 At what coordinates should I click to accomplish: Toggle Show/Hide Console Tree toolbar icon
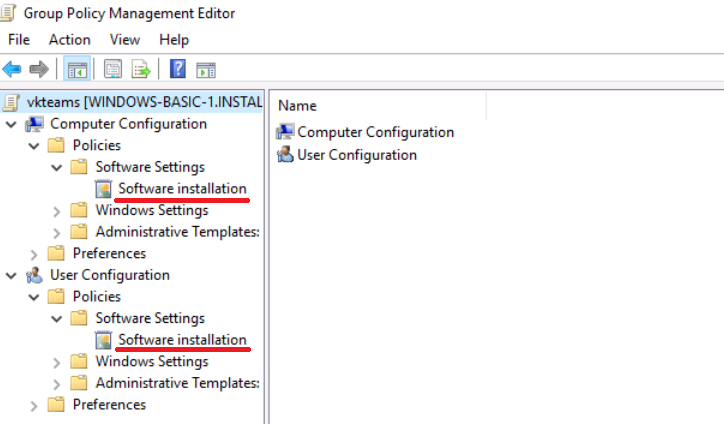pyautogui.click(x=75, y=69)
